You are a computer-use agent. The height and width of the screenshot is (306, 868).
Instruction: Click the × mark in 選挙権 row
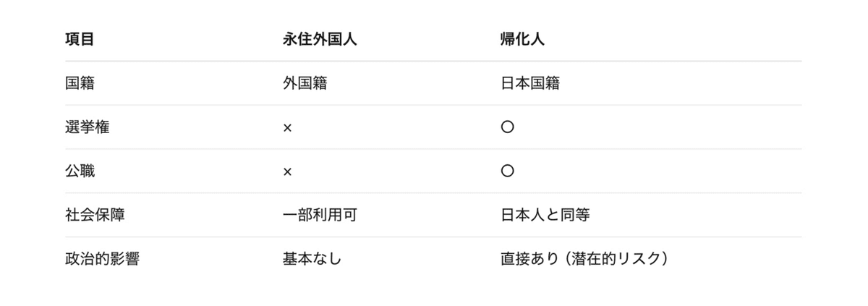tap(287, 127)
